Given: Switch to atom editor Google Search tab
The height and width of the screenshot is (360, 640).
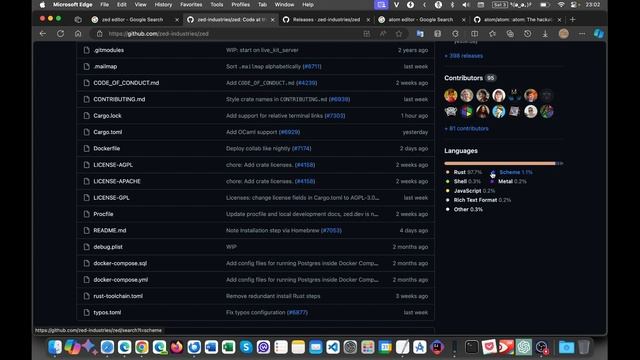Looking at the screenshot, I should (421, 20).
